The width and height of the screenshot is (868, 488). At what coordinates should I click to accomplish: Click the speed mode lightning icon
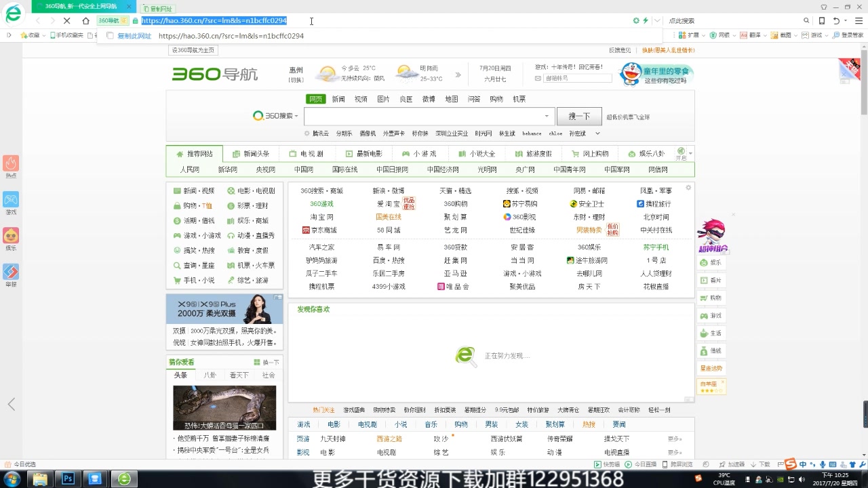click(646, 21)
